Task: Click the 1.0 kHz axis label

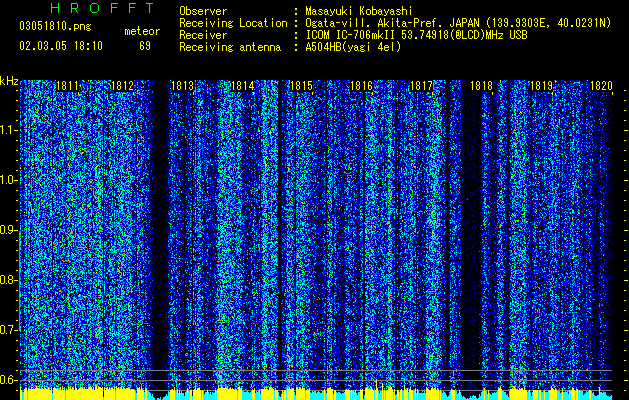Action: (8, 180)
